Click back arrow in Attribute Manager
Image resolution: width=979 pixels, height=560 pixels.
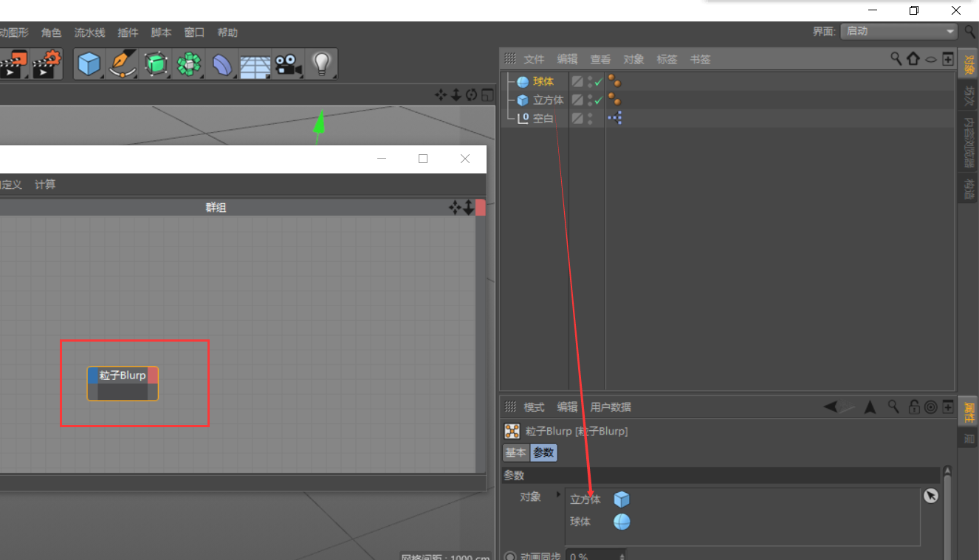(831, 407)
